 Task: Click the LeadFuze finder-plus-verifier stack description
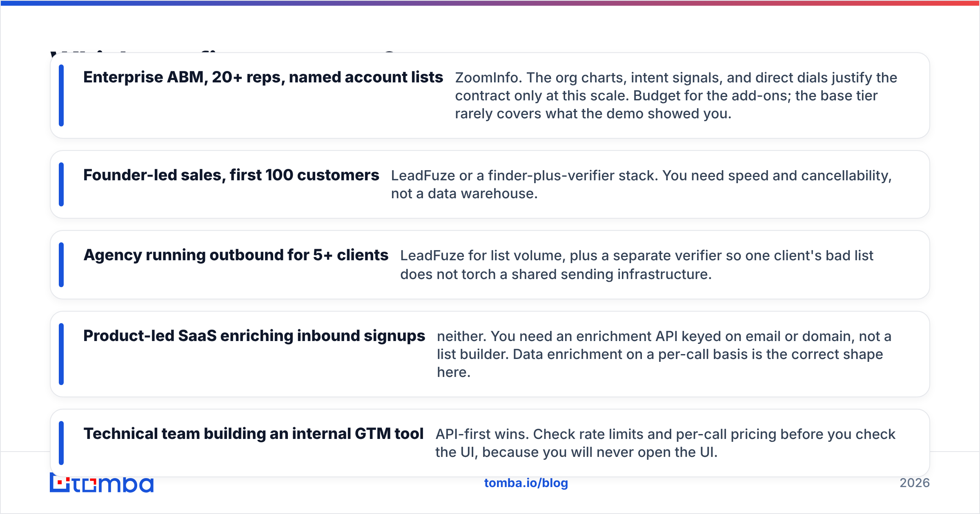pos(641,184)
